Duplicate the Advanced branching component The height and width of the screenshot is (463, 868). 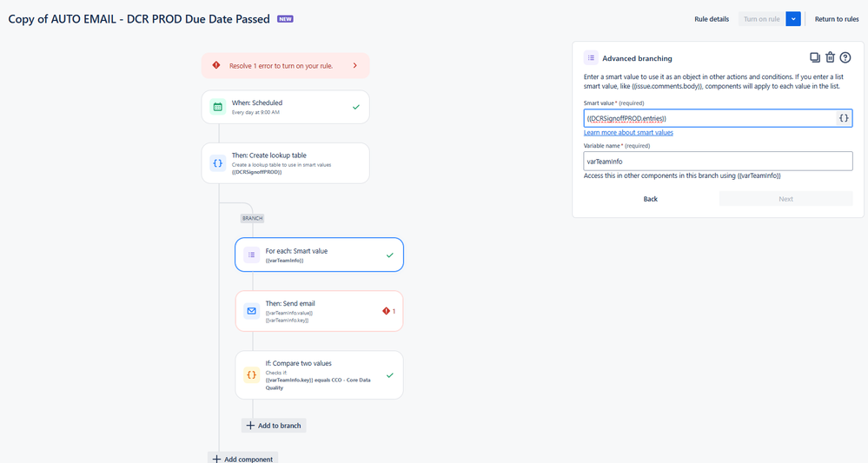(x=814, y=57)
